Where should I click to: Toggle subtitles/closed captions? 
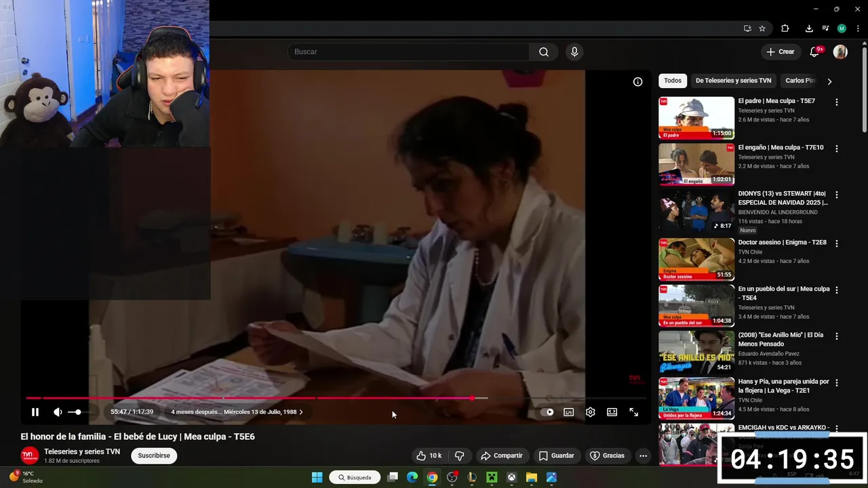pos(569,412)
